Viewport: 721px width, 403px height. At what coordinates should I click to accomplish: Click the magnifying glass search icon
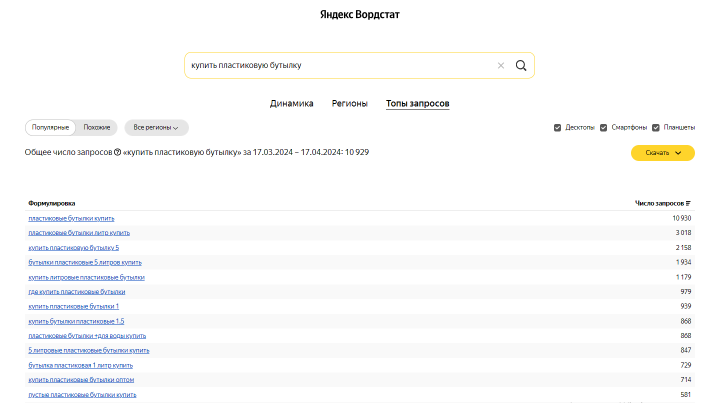tap(521, 66)
